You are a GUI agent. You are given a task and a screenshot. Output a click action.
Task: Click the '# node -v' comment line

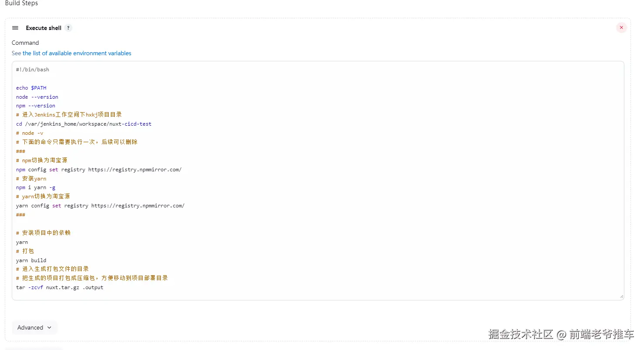coord(30,133)
